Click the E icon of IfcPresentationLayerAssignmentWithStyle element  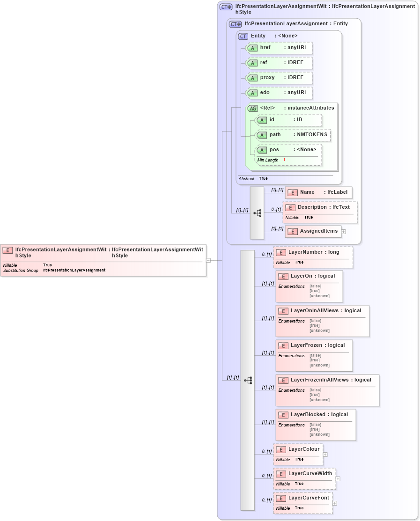(x=7, y=249)
